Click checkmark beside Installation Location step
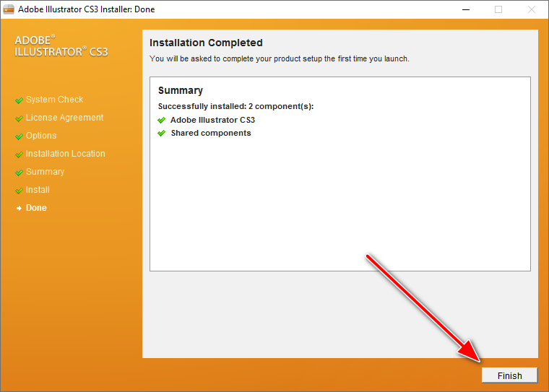The image size is (549, 392). (19, 154)
